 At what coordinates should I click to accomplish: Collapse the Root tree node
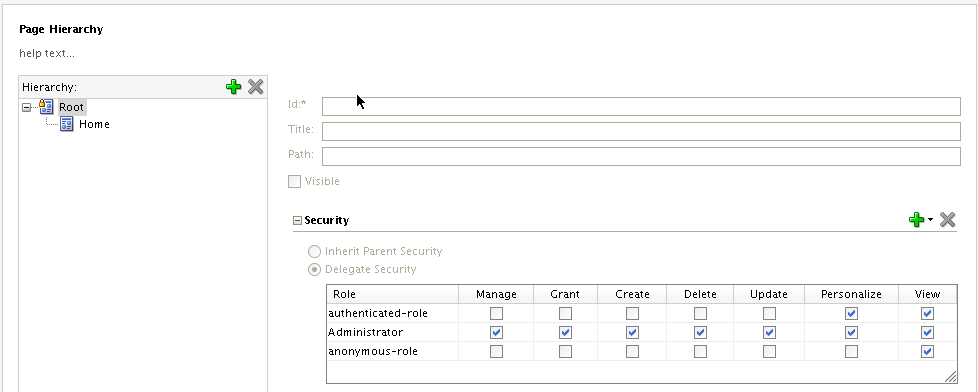point(26,107)
